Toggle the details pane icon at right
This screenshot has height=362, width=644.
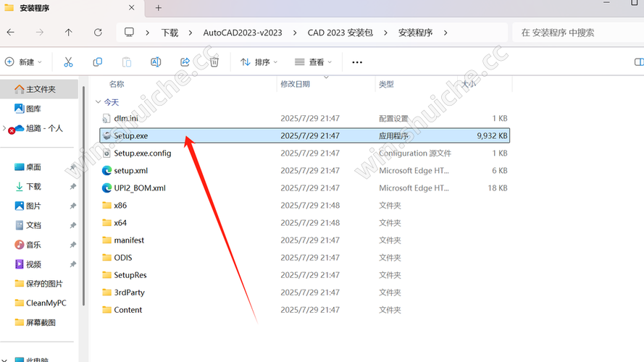click(639, 62)
